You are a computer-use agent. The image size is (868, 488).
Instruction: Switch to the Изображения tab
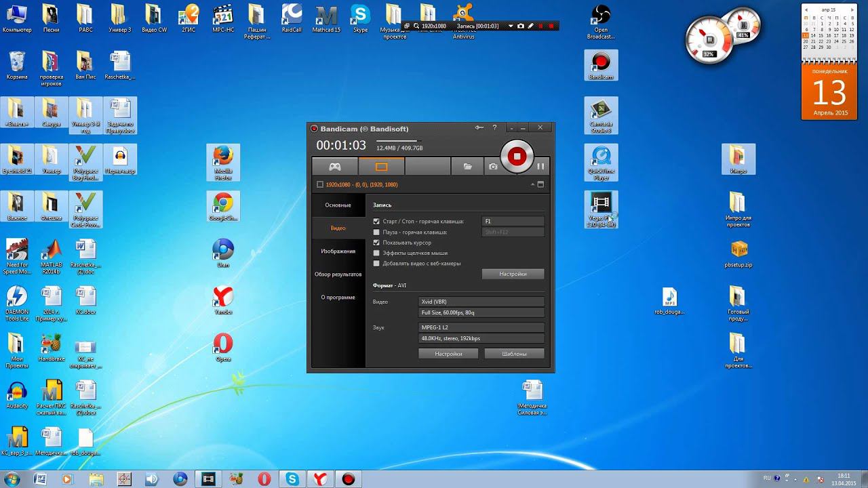click(x=338, y=251)
